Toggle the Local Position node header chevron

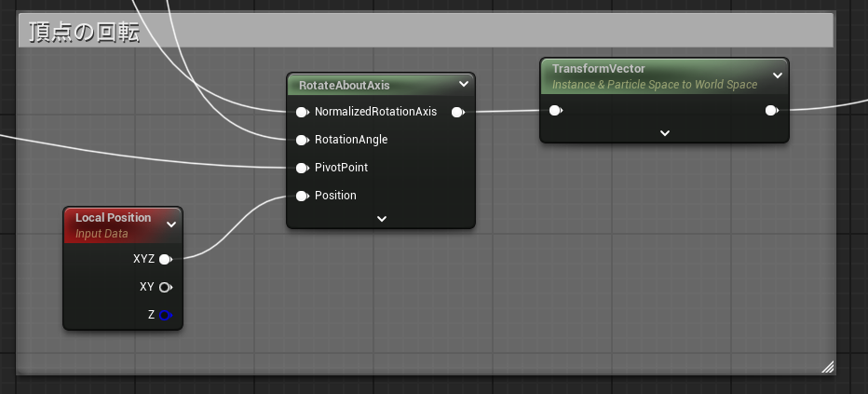(x=171, y=224)
